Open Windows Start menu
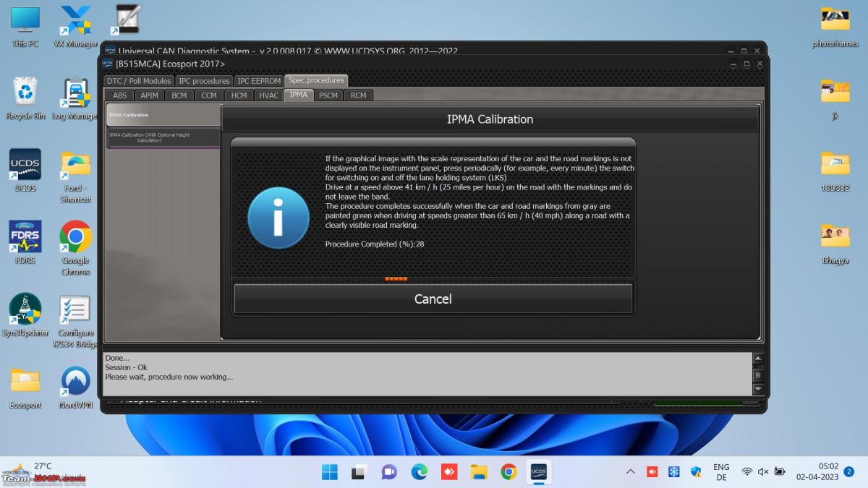The width and height of the screenshot is (868, 488). 330,472
